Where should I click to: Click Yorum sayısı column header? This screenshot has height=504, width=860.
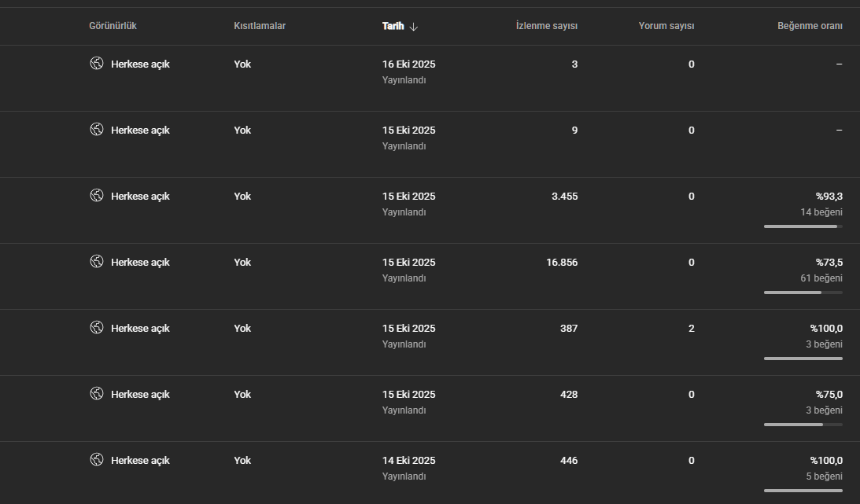(666, 26)
